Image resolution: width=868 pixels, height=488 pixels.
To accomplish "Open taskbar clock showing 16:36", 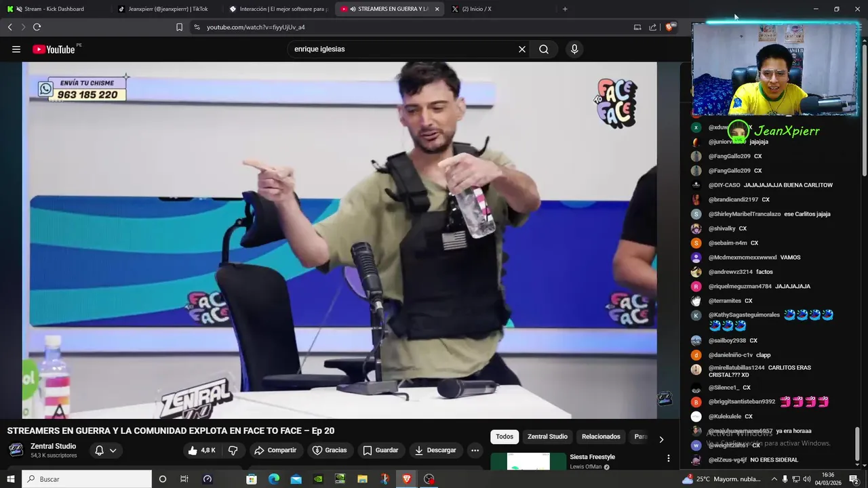I will [x=828, y=479].
